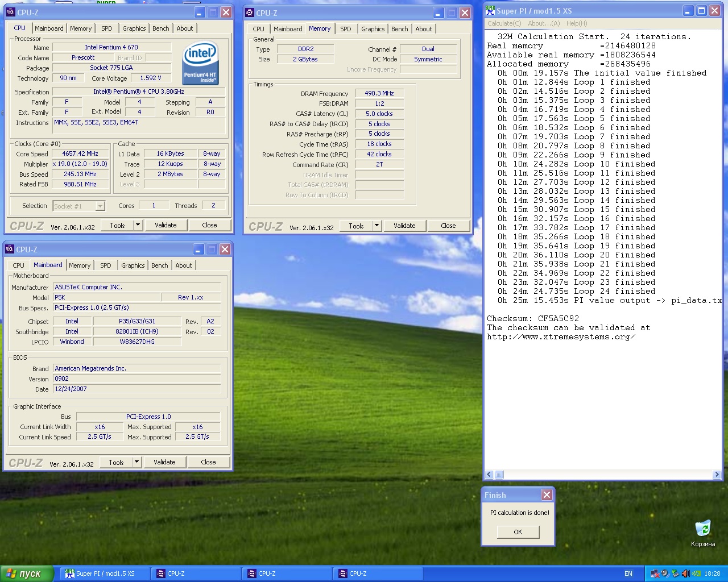Open the Recycle Bin desktop icon
This screenshot has width=728, height=582.
[703, 533]
